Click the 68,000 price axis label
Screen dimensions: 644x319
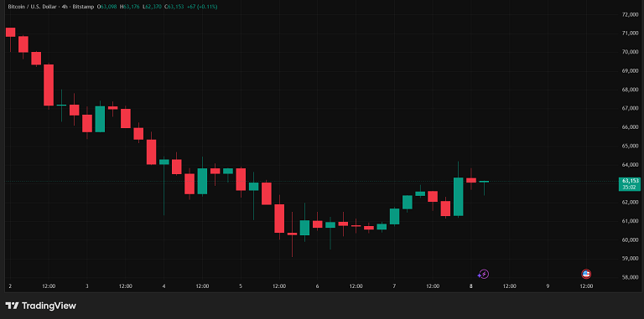click(x=630, y=90)
